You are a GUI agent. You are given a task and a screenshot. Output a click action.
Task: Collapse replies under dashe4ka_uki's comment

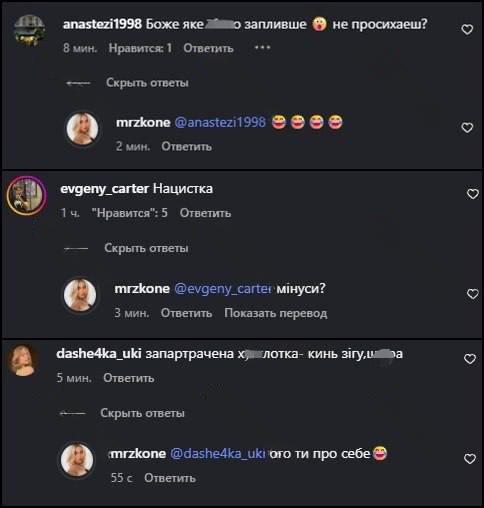(142, 413)
